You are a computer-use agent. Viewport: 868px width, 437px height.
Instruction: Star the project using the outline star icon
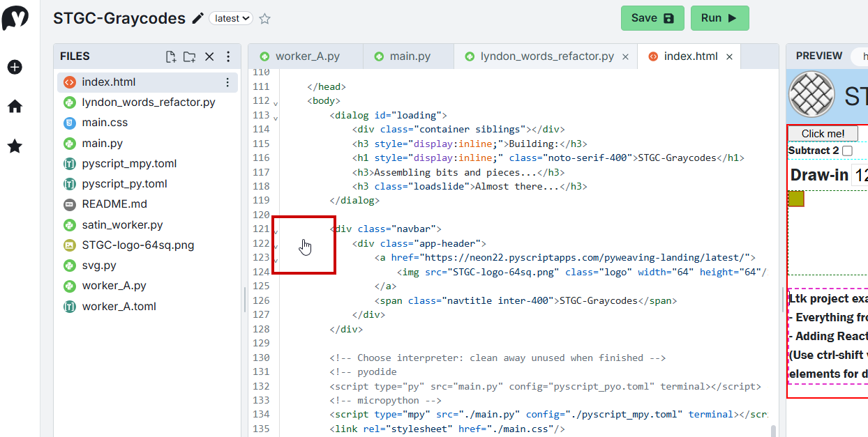pos(264,19)
